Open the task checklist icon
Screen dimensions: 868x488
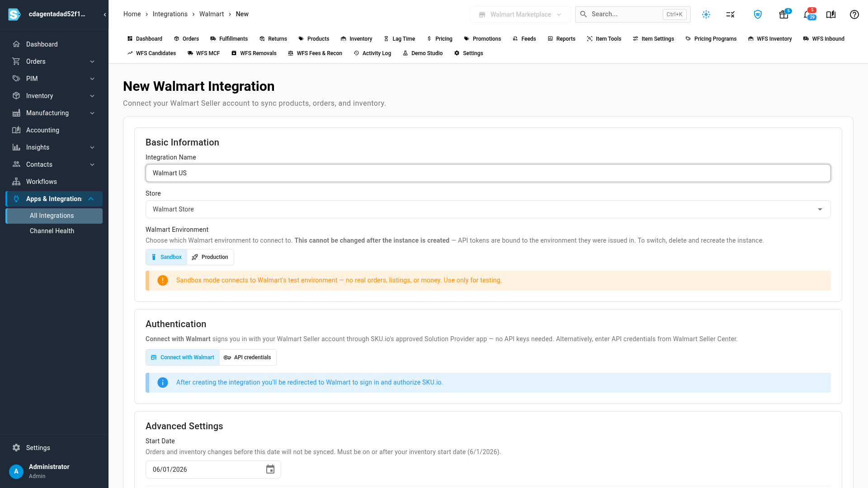[x=731, y=14]
